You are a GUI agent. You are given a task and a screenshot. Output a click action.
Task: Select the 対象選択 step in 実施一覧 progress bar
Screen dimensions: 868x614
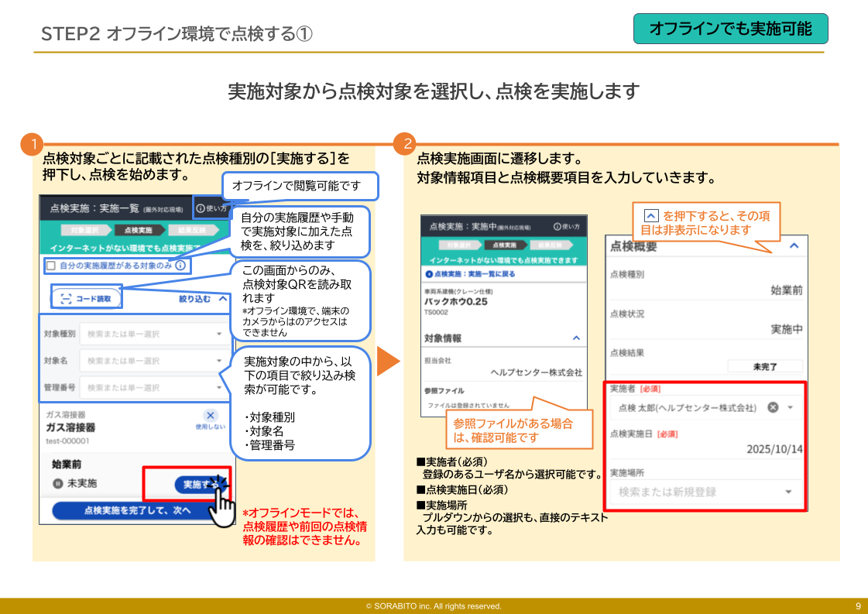tap(84, 230)
